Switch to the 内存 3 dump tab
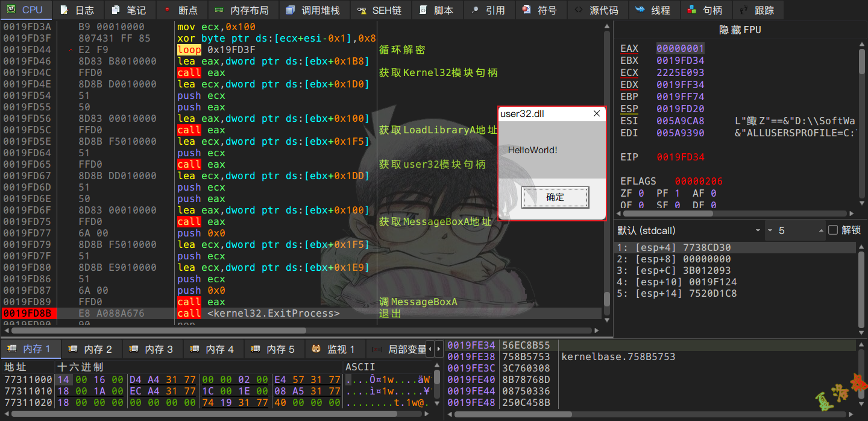868x421 pixels. point(153,349)
